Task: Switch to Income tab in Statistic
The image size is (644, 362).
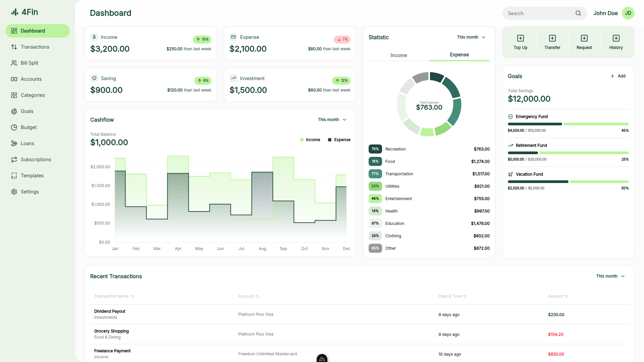Action: click(398, 55)
